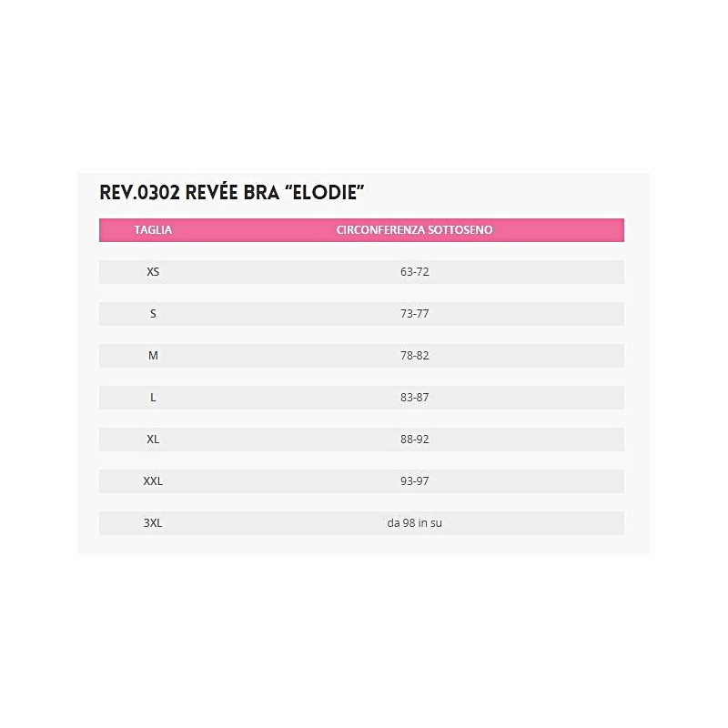Select the XXL size cell
Viewport: 728px width, 728px height.
pyautogui.click(x=153, y=481)
